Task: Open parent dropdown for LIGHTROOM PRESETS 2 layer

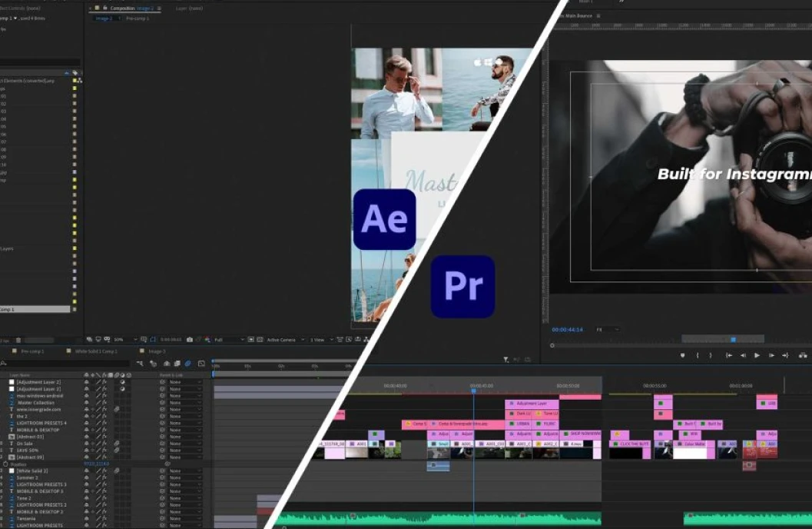Action: tap(185, 504)
